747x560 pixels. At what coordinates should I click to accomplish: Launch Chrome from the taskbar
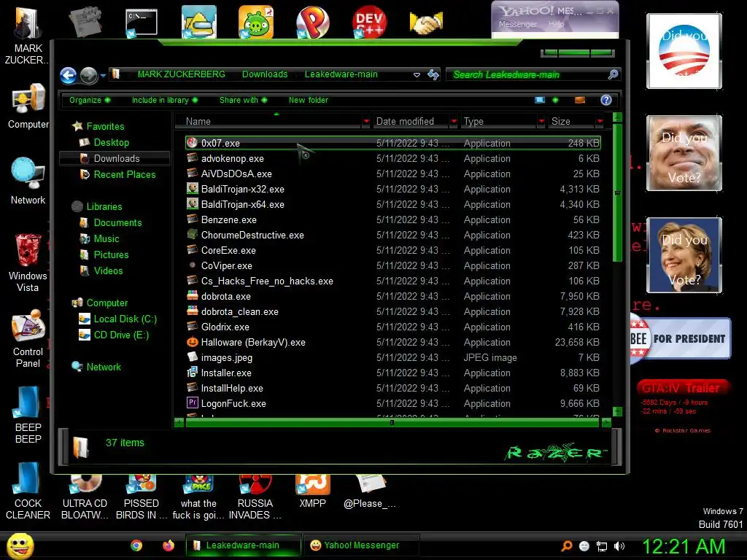point(136,545)
